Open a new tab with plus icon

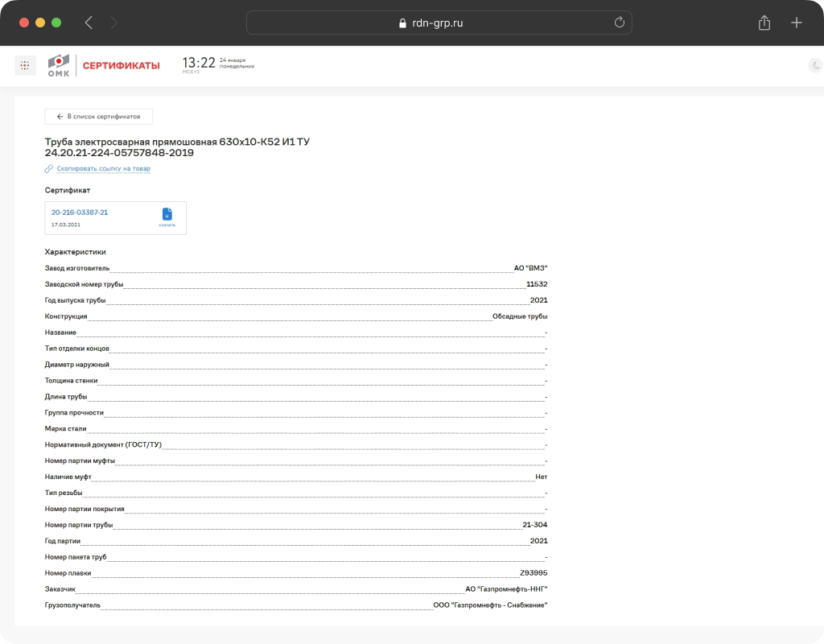pos(796,23)
